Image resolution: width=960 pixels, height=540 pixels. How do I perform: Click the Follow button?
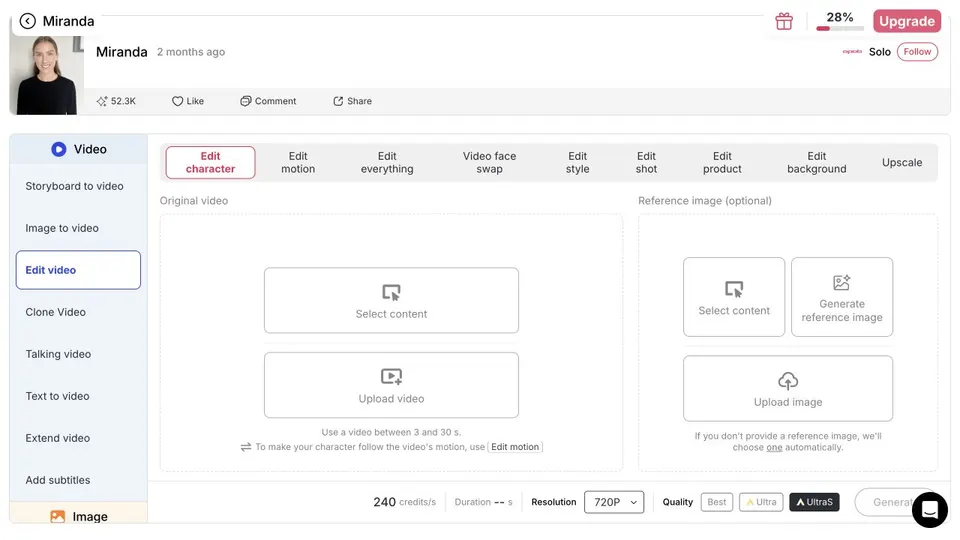tap(917, 51)
